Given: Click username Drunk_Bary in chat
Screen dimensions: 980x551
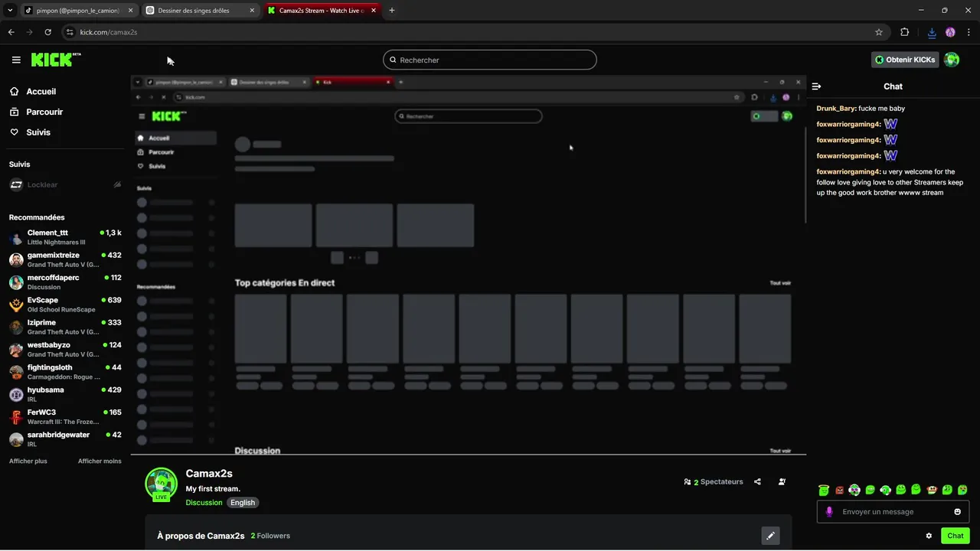Looking at the screenshot, I should [835, 109].
